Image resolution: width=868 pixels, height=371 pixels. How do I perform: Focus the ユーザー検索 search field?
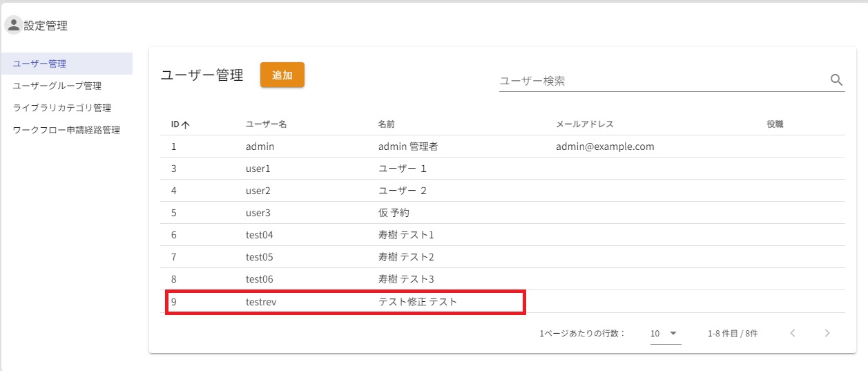[x=663, y=81]
